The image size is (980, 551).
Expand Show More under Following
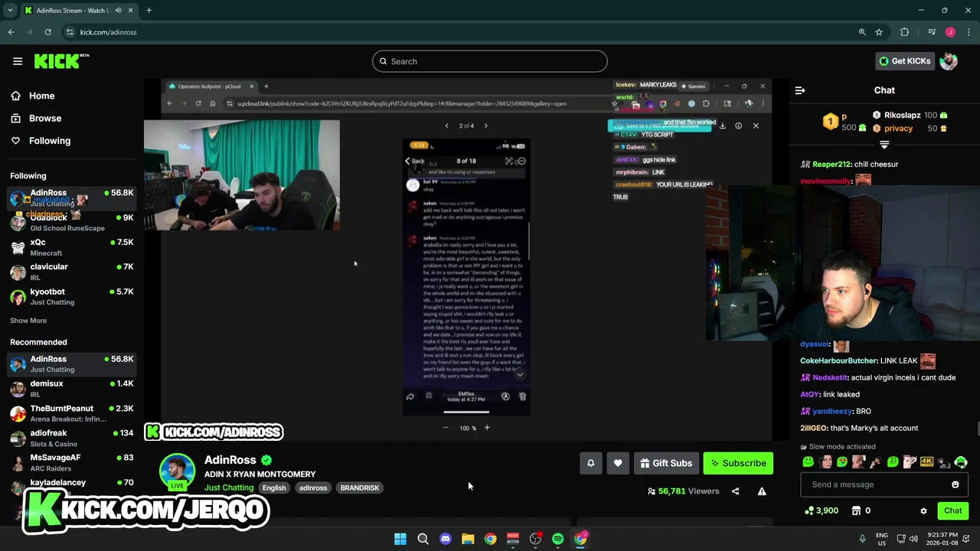pyautogui.click(x=28, y=321)
